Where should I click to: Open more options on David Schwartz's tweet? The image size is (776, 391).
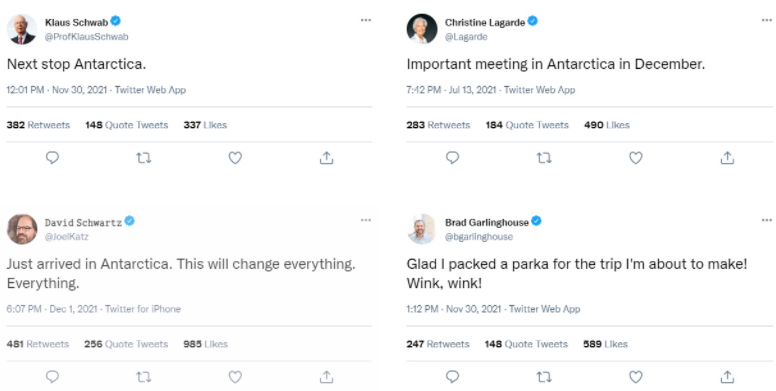point(366,220)
